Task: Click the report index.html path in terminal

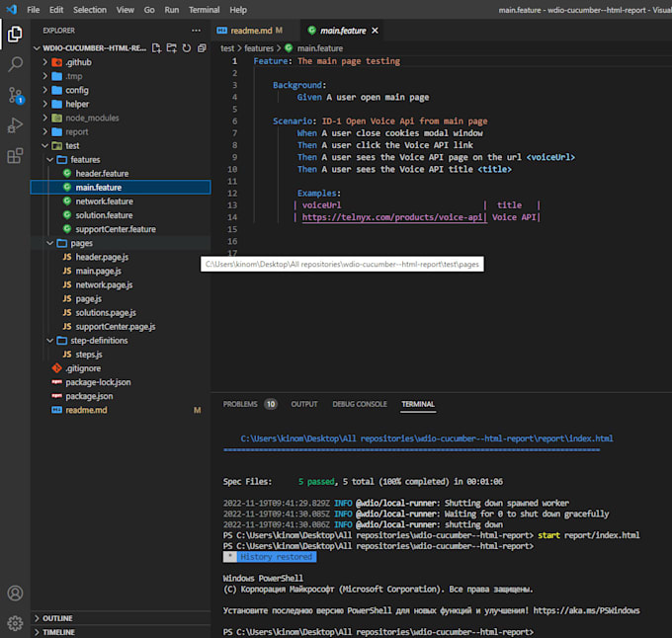Action: coord(427,439)
